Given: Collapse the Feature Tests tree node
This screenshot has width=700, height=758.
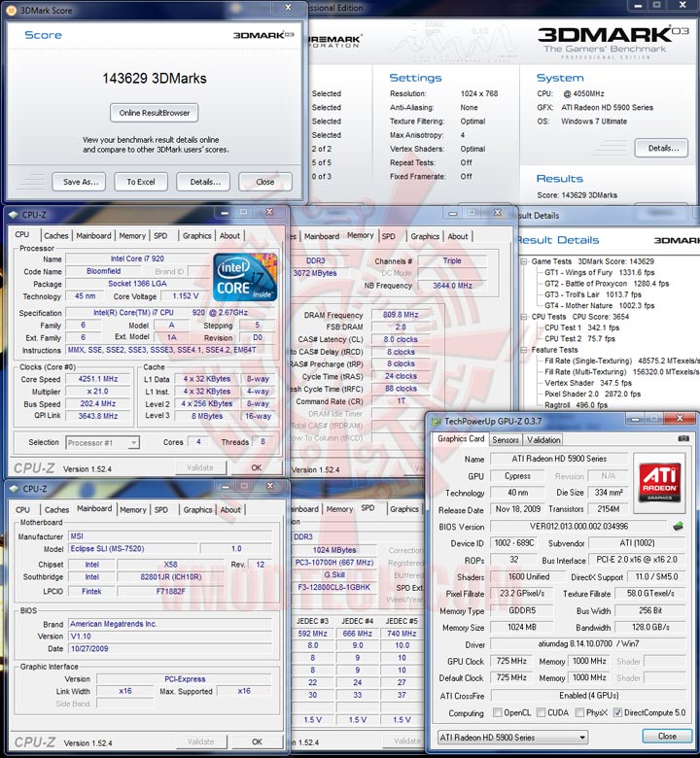Looking at the screenshot, I should click(523, 350).
